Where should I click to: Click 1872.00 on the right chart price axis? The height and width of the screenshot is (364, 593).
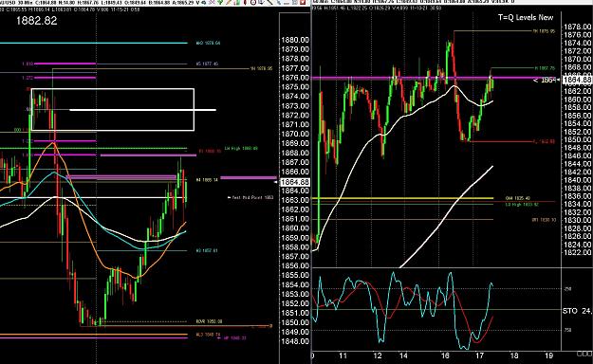point(578,51)
